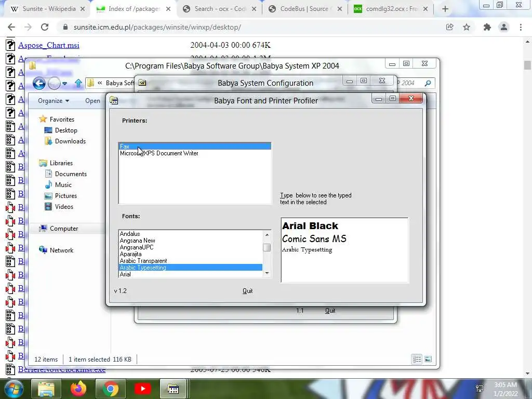
Task: Select Fax in the Printers list
Action: [x=195, y=146]
